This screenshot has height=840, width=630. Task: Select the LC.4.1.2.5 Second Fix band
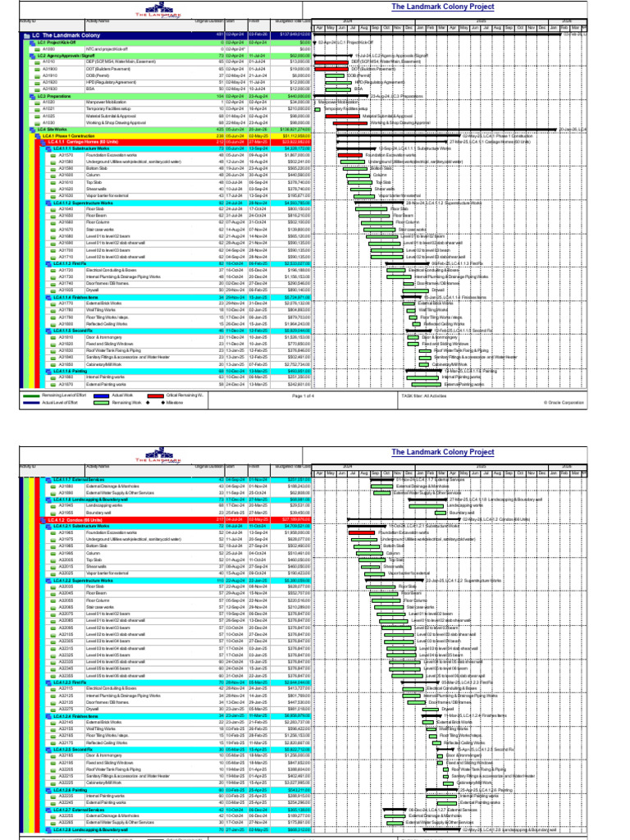pyautogui.click(x=176, y=750)
